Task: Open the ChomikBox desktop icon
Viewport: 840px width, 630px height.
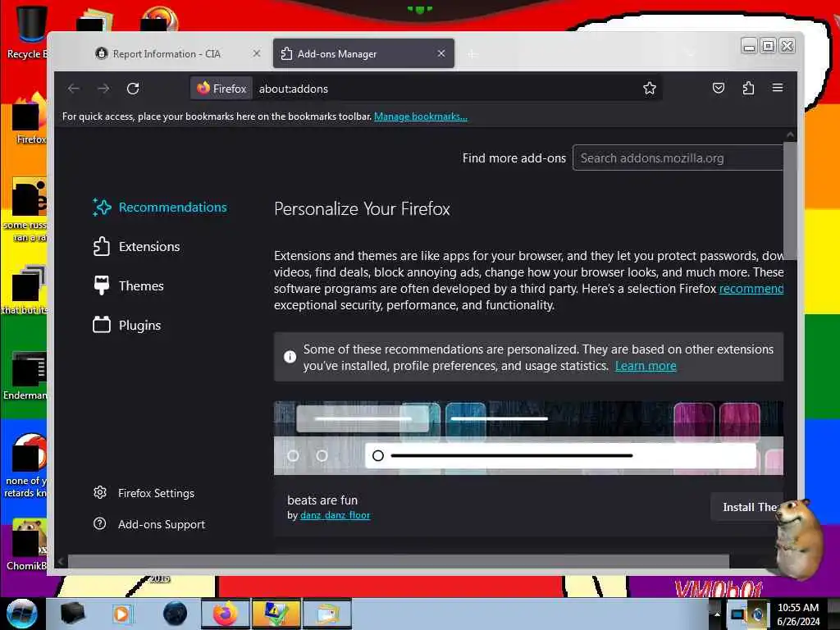Action: pyautogui.click(x=25, y=545)
